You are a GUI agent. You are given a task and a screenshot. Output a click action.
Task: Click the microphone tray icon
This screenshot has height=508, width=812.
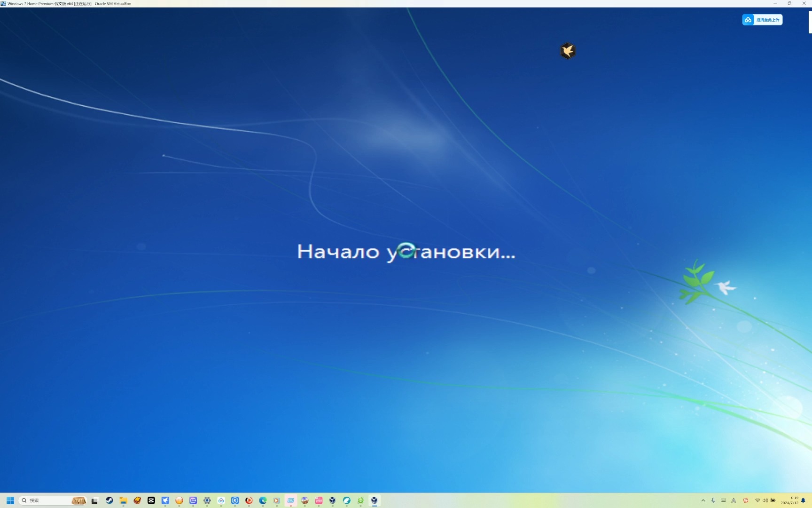click(713, 500)
